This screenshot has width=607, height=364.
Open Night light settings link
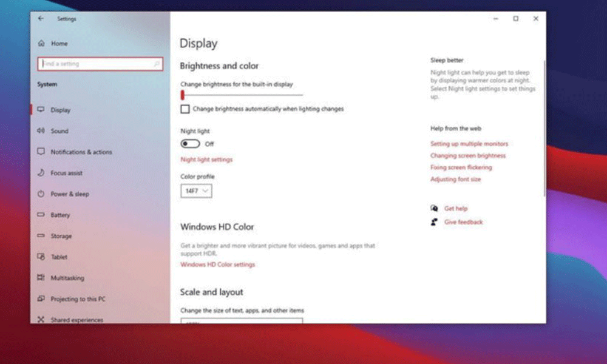(206, 160)
